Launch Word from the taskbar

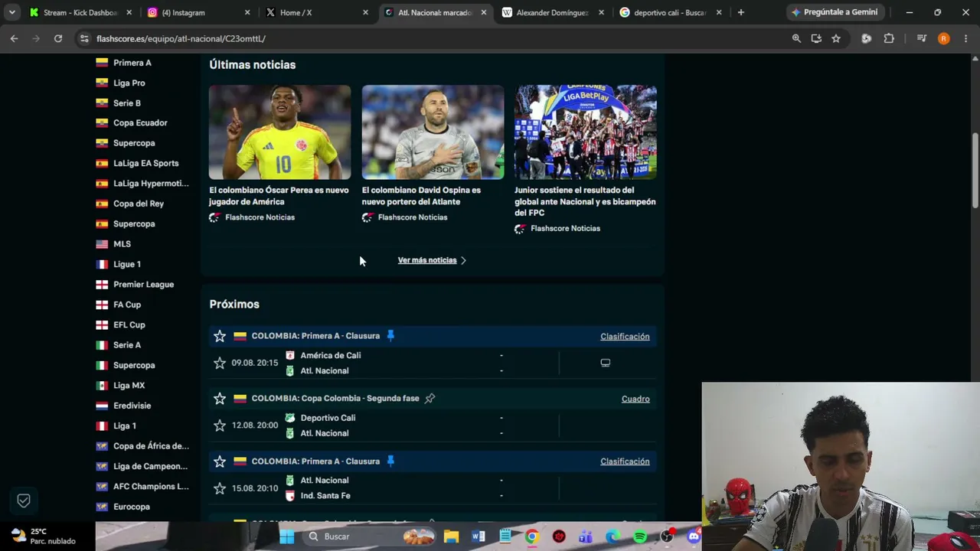point(479,536)
